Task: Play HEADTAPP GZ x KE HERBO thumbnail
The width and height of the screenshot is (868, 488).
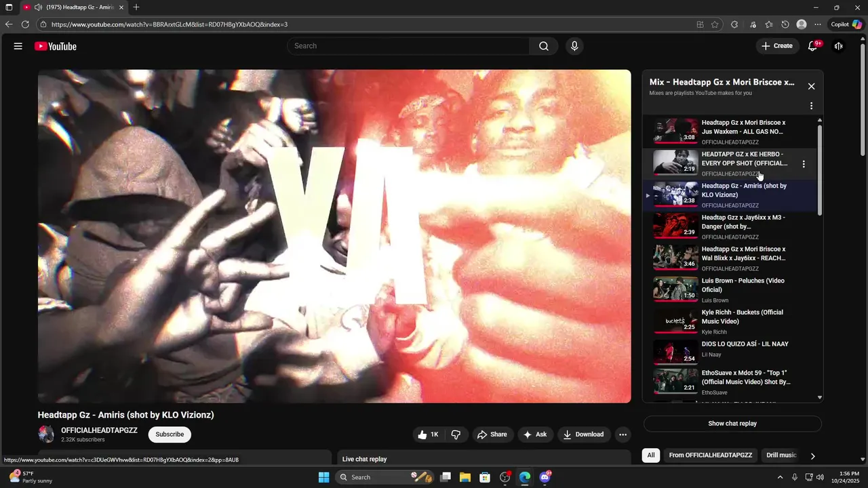Action: 675,163
